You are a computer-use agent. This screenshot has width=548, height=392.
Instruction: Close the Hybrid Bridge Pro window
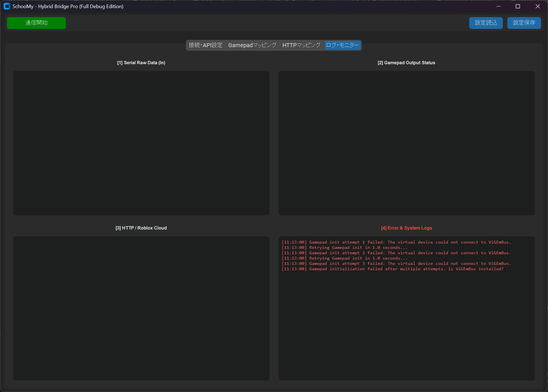click(x=537, y=6)
